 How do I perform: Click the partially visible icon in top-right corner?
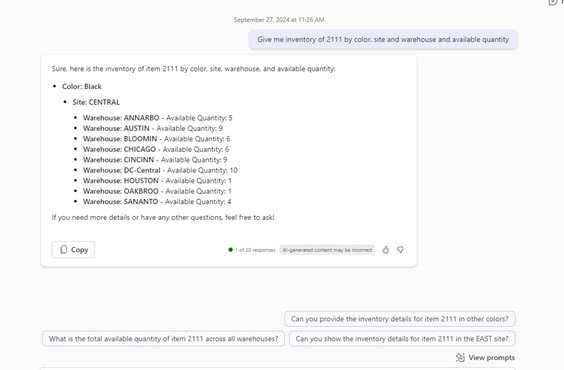(x=554, y=3)
